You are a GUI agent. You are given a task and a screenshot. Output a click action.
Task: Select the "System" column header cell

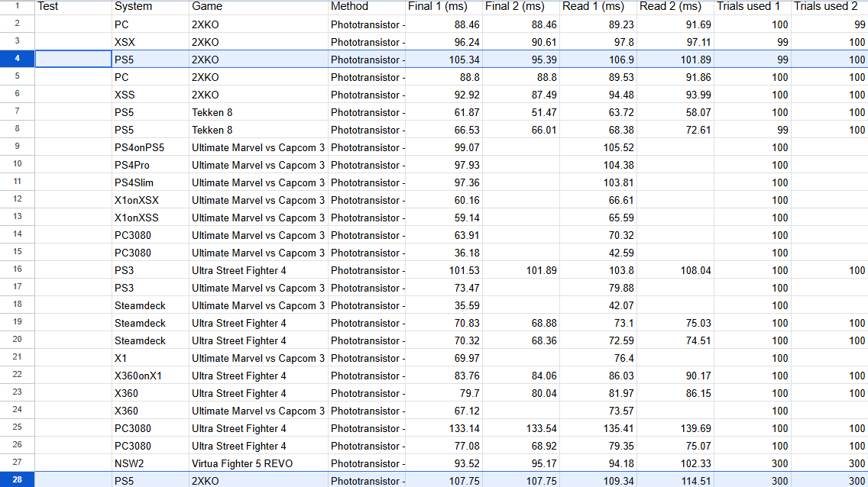tap(150, 7)
